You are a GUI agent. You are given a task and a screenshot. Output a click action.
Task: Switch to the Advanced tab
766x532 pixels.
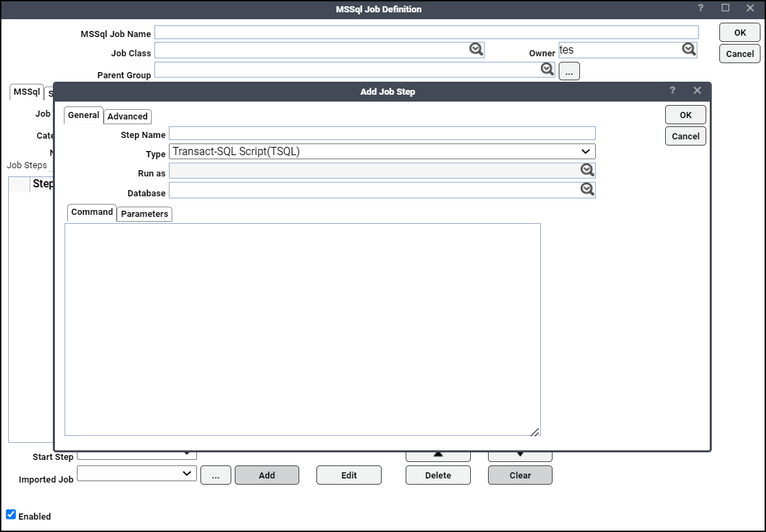click(128, 116)
